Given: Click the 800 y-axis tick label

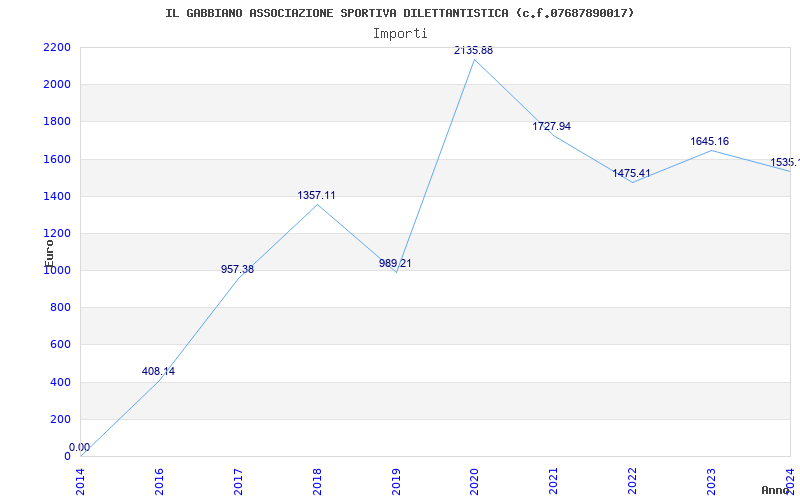Looking at the screenshot, I should pyautogui.click(x=61, y=308).
